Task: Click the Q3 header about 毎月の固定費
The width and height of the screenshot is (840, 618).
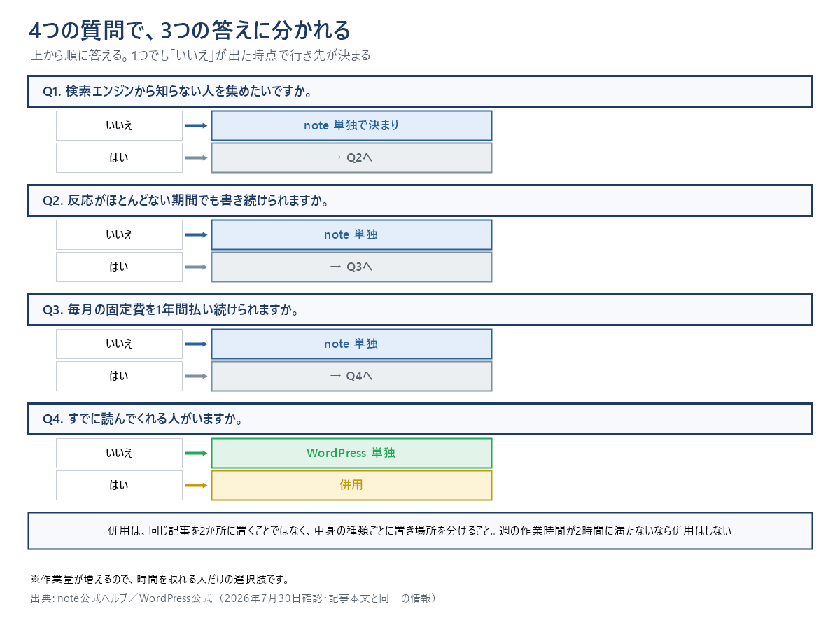Action: [420, 309]
